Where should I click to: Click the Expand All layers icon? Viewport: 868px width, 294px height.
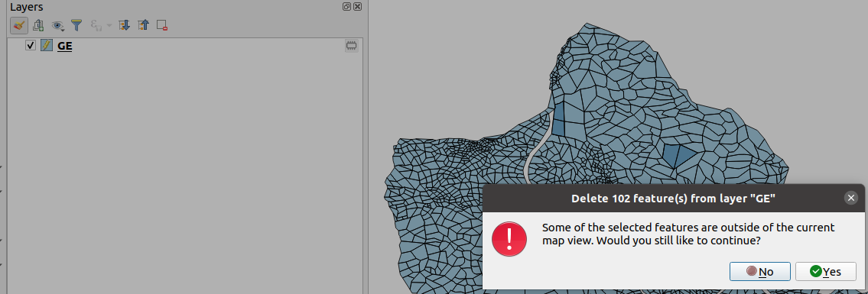click(x=125, y=25)
